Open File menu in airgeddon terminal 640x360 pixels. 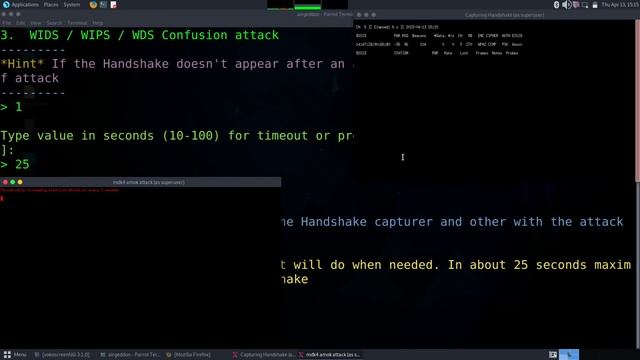pos(7,23)
